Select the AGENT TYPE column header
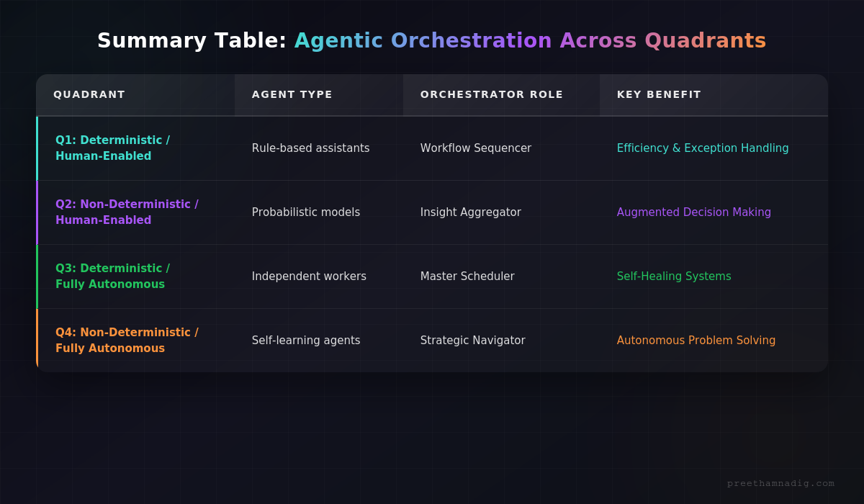 click(292, 94)
